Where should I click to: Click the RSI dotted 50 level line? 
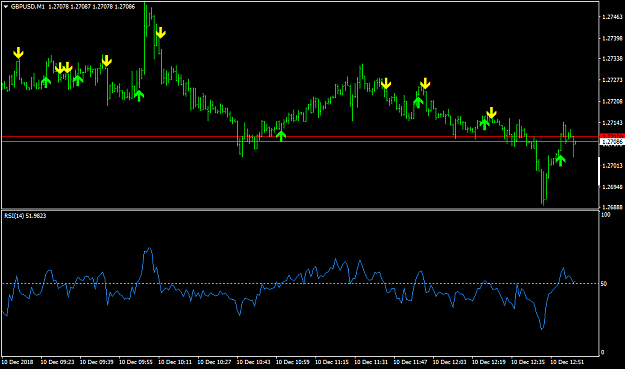[301, 283]
